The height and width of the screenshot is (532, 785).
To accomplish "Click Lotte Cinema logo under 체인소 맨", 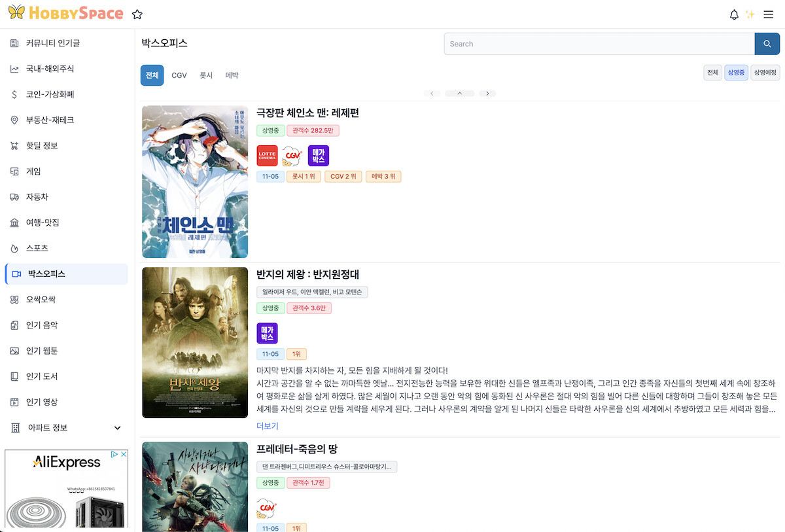I will coord(267,156).
